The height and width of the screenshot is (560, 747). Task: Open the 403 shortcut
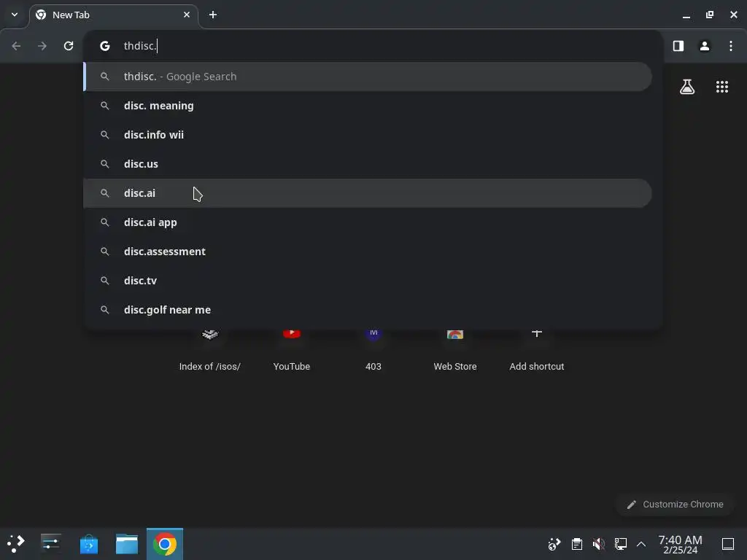[373, 350]
